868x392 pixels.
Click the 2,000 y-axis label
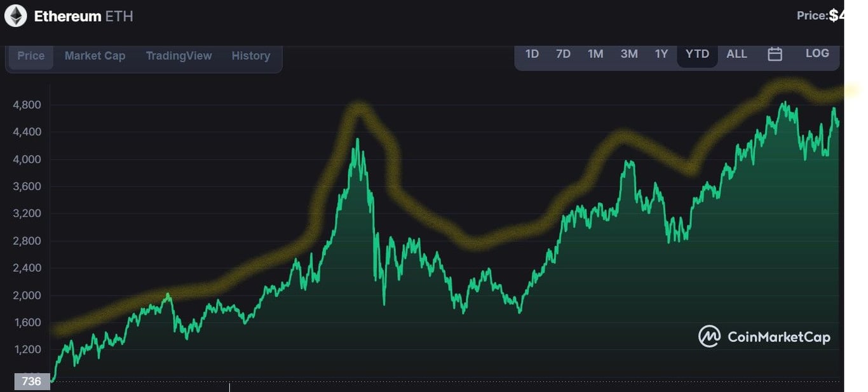(x=27, y=295)
